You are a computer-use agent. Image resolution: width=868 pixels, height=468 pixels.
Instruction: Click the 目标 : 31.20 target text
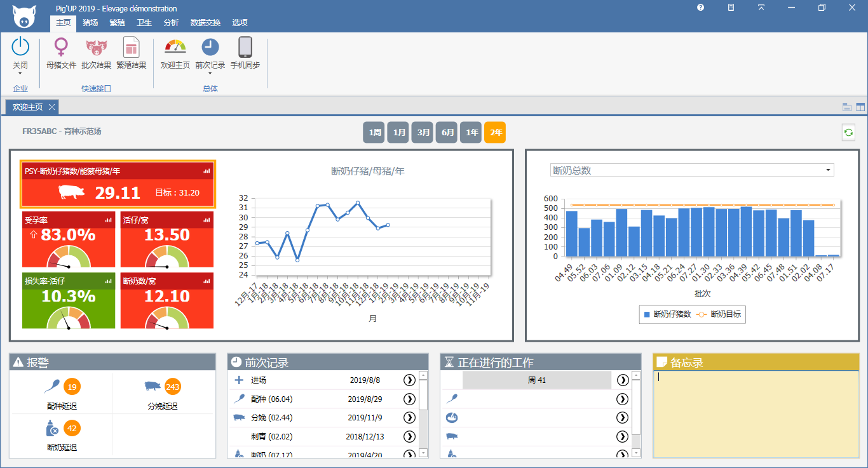point(177,192)
